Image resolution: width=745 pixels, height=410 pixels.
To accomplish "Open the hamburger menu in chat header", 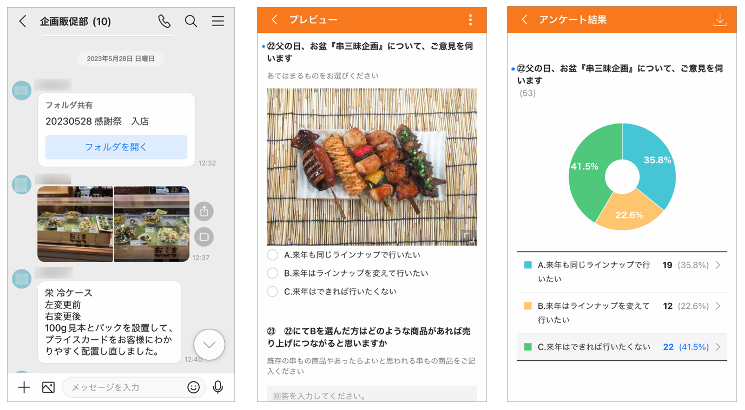I will click(x=217, y=21).
